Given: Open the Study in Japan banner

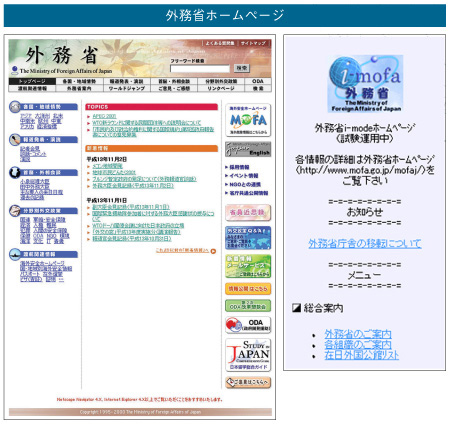Looking at the screenshot, I should point(248,355).
